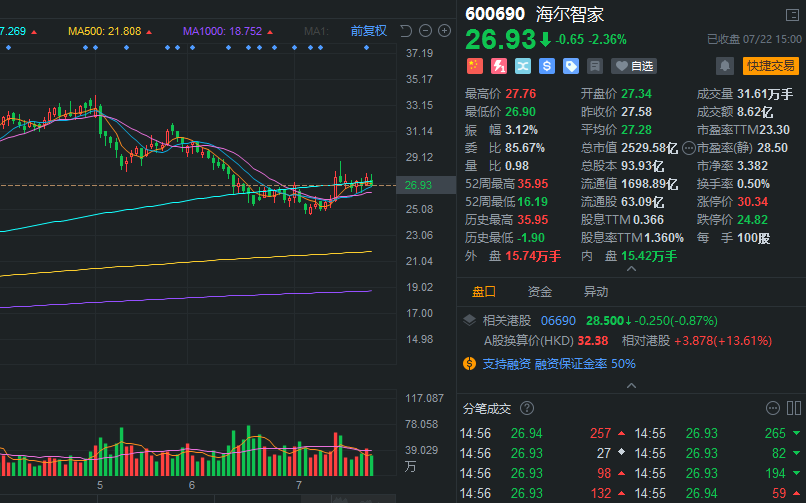The height and width of the screenshot is (503, 806).
Task: Switch to the 资金 tab
Action: (540, 292)
